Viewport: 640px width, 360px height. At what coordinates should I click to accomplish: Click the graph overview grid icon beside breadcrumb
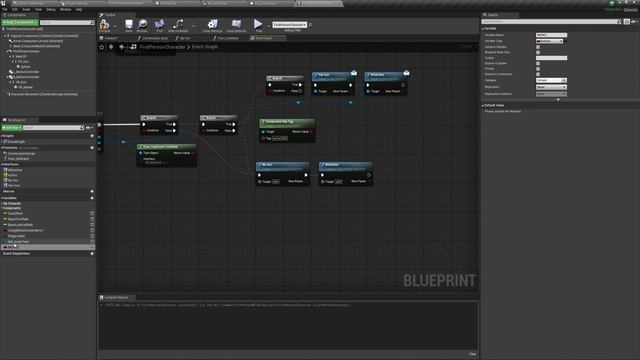coord(133,47)
